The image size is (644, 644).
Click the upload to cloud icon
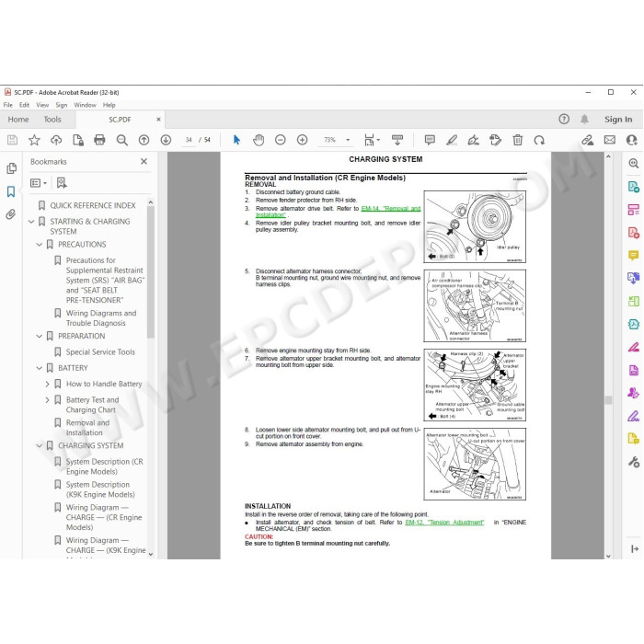point(56,140)
